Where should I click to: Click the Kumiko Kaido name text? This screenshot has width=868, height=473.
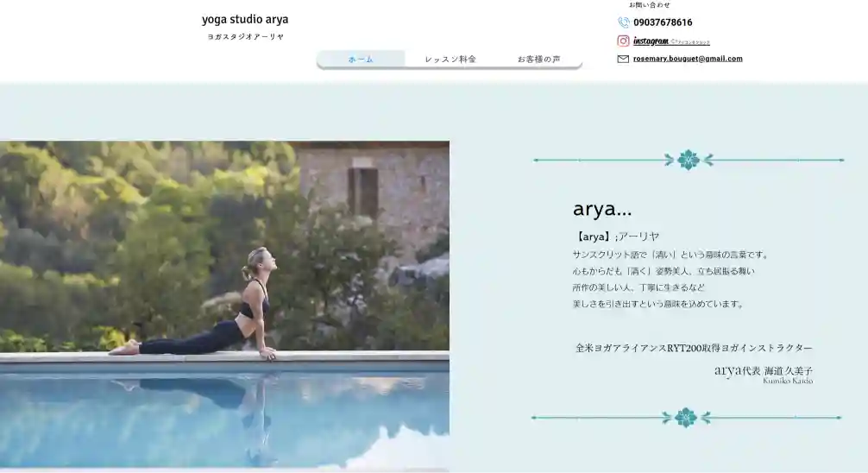(x=787, y=381)
